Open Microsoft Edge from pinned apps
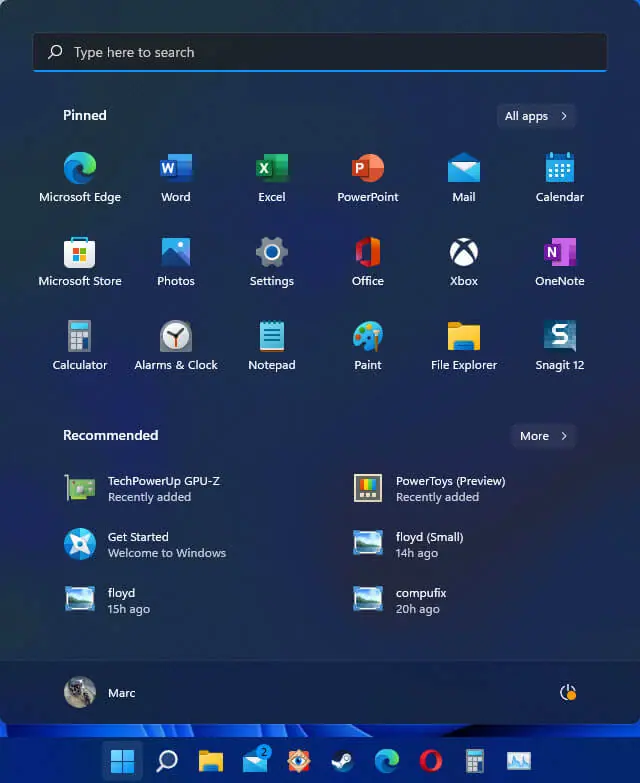This screenshot has width=640, height=783. point(80,177)
